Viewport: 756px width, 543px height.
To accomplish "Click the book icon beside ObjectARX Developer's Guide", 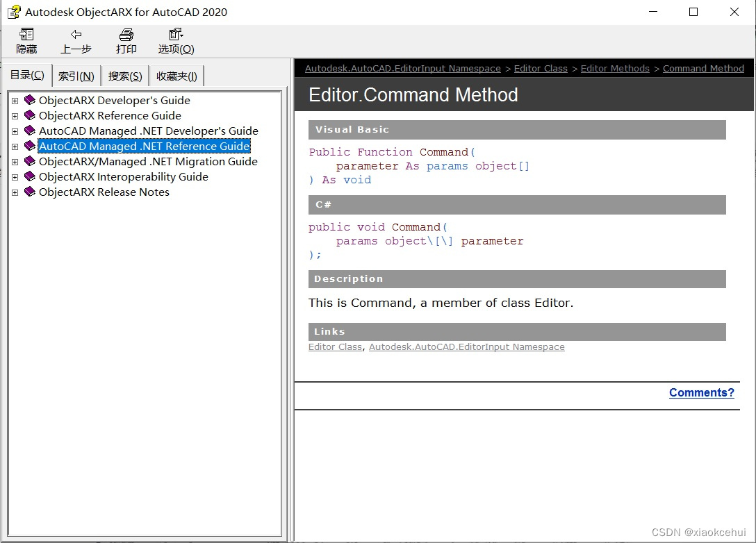I will coord(30,100).
